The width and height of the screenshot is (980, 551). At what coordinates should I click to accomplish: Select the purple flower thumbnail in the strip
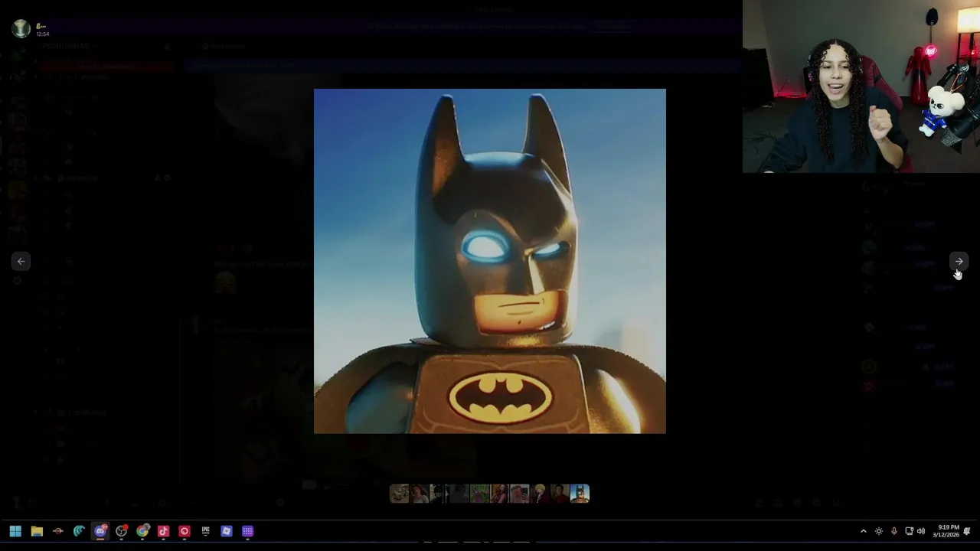[x=479, y=494]
